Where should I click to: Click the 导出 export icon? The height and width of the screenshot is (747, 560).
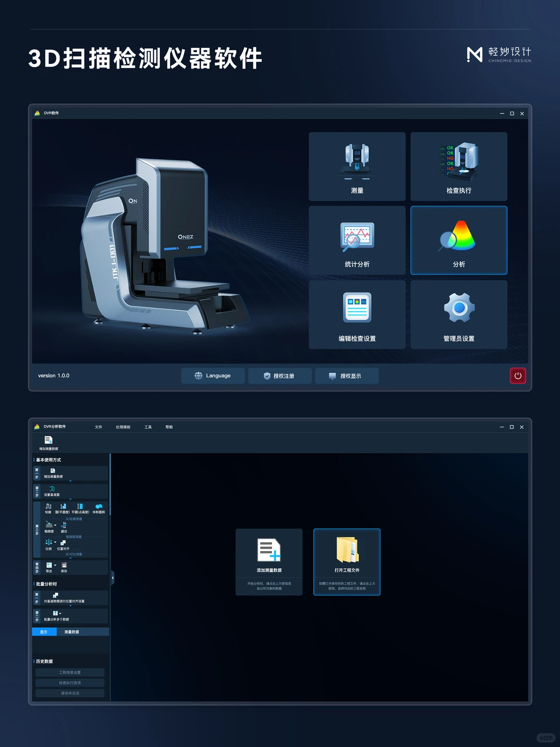pyautogui.click(x=49, y=565)
